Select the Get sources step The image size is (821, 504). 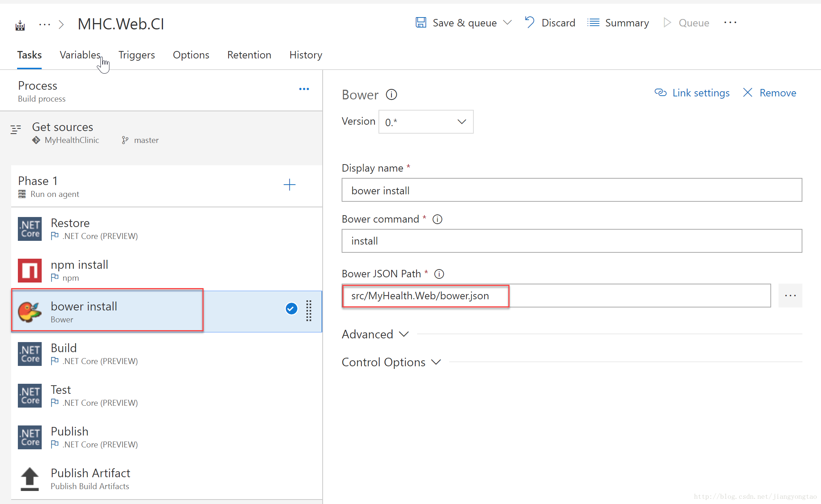click(161, 133)
